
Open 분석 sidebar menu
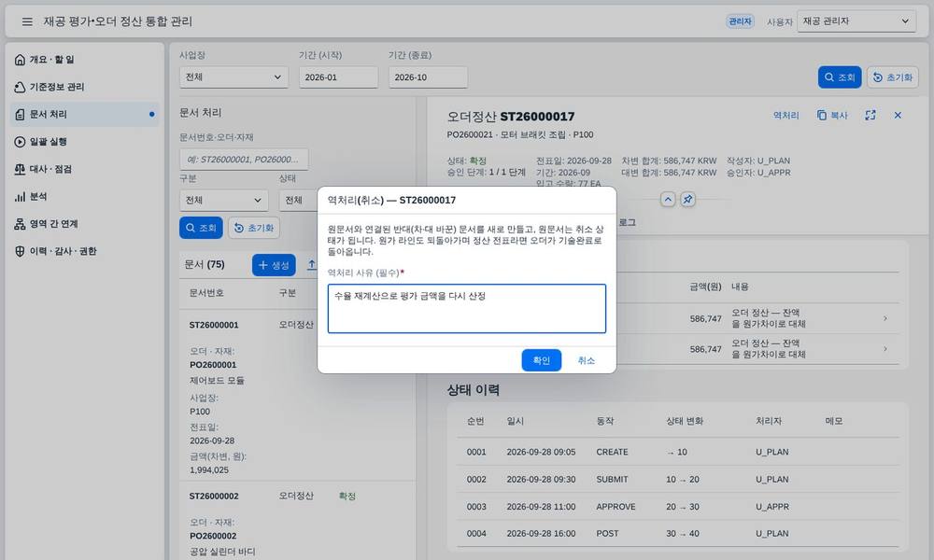tap(85, 196)
